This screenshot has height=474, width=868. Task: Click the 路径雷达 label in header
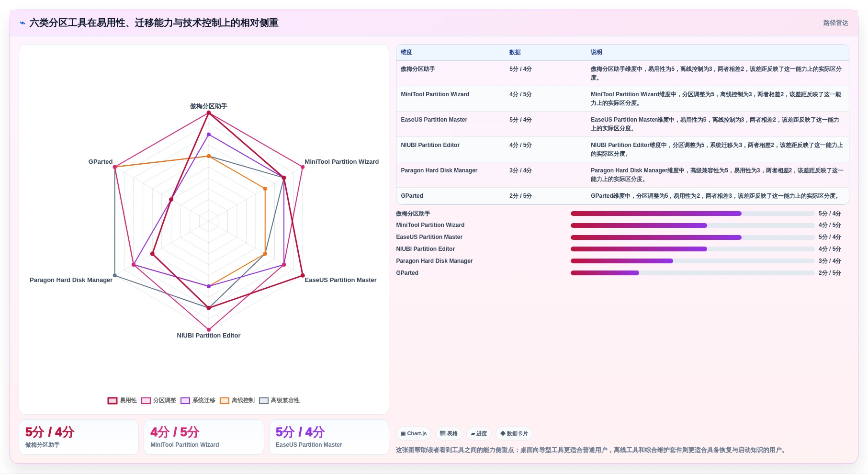coord(835,23)
